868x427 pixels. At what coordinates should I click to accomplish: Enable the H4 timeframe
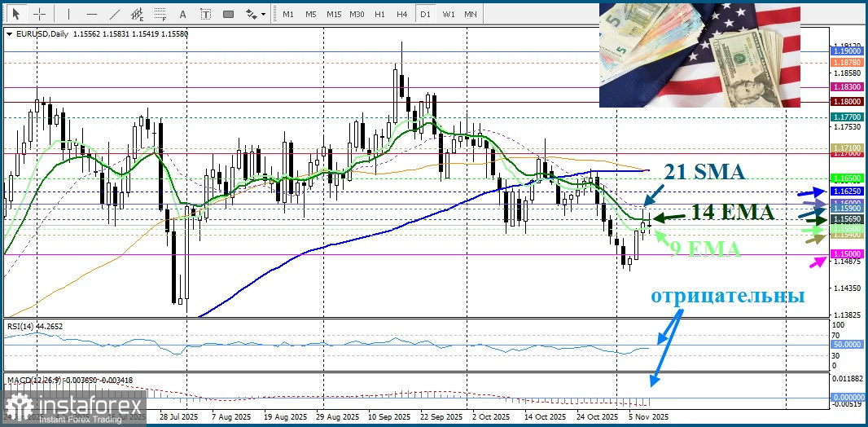point(401,14)
